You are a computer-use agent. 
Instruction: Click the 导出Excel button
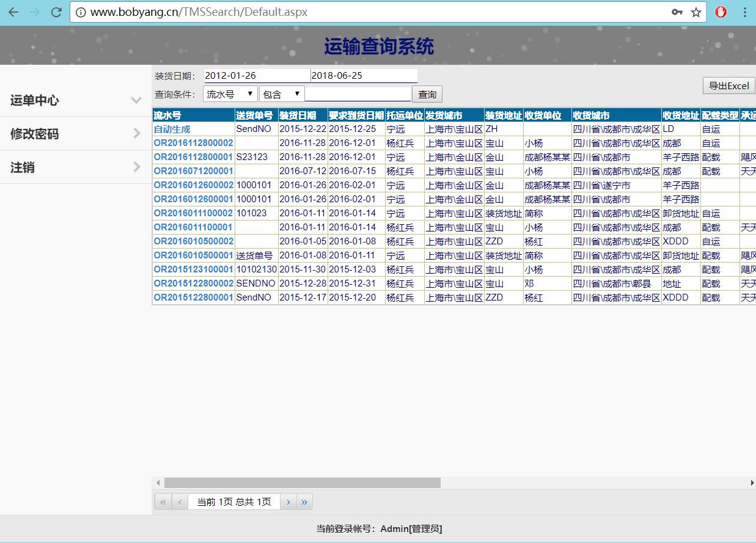(728, 86)
